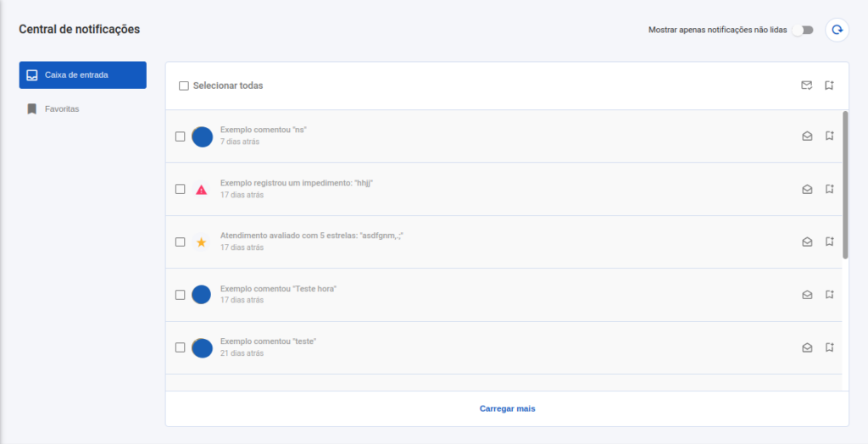Mark the "ns" comment notification as read
Viewport: 868px width, 444px height.
pos(807,136)
